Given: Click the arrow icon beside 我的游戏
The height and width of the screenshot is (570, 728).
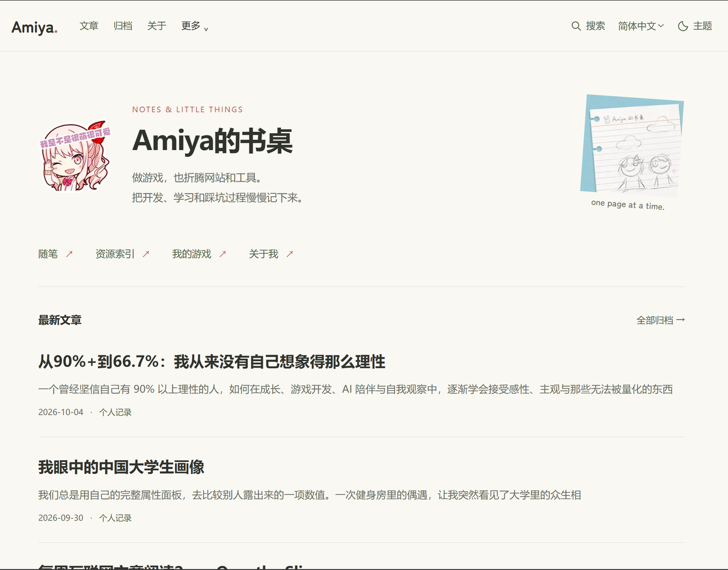Looking at the screenshot, I should point(222,254).
